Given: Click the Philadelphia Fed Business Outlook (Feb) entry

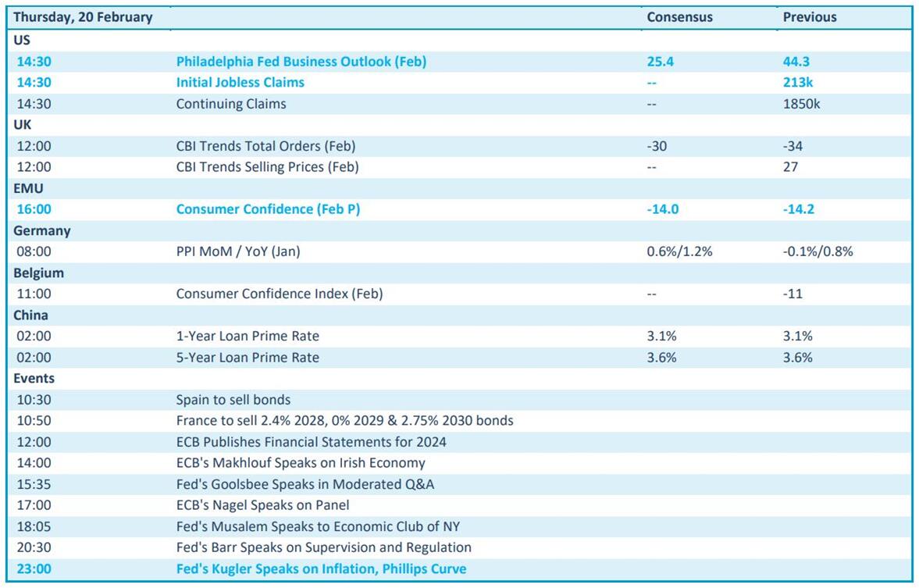Looking at the screenshot, I should [301, 62].
